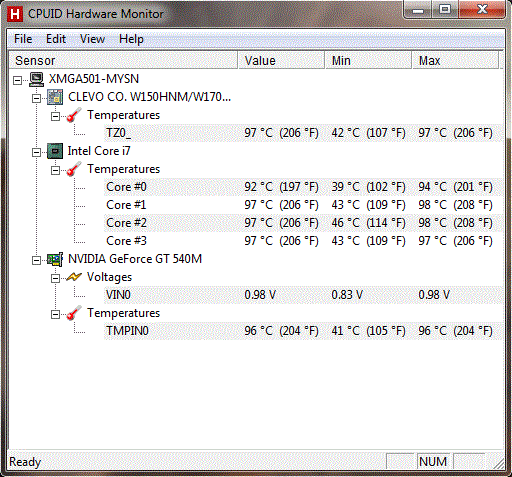This screenshot has height=477, width=512.
Task: Click the thermometer icon under Intel Core i7
Action: point(74,169)
